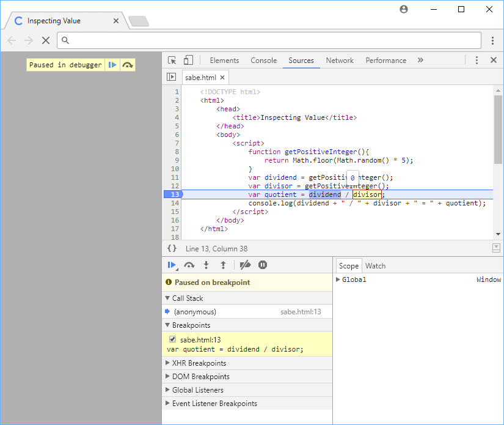Image resolution: width=504 pixels, height=425 pixels.
Task: Open the Chrome main menu
Action: click(492, 40)
